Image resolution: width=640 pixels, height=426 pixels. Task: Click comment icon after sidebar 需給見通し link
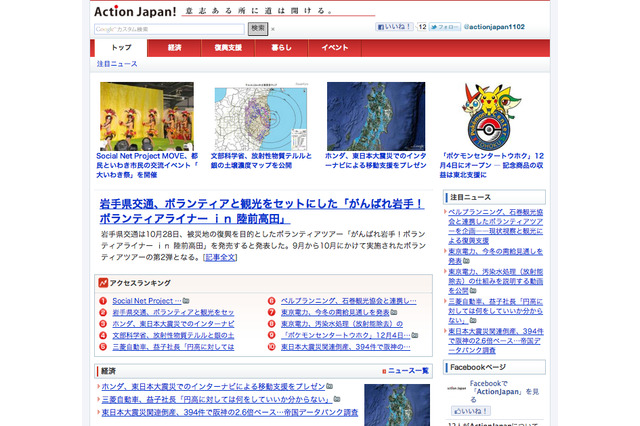(466, 261)
